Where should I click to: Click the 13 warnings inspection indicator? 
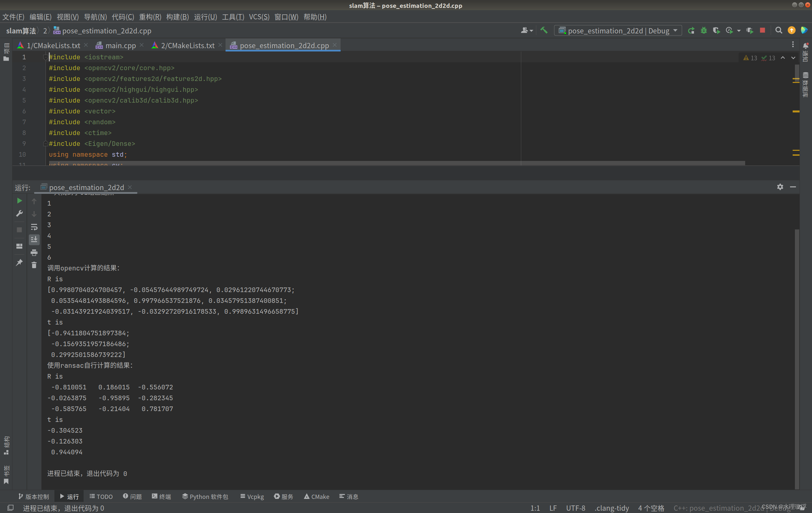(x=750, y=58)
